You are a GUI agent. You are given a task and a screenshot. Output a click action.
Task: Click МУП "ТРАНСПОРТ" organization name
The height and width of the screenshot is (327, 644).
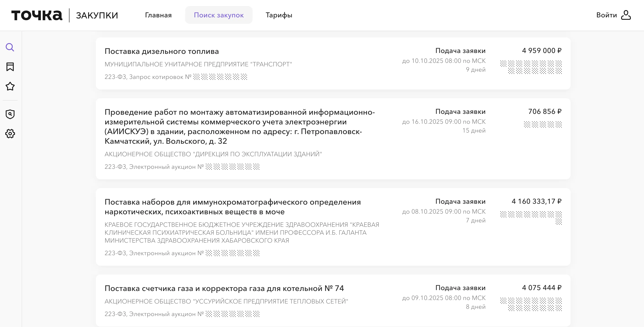click(x=198, y=64)
